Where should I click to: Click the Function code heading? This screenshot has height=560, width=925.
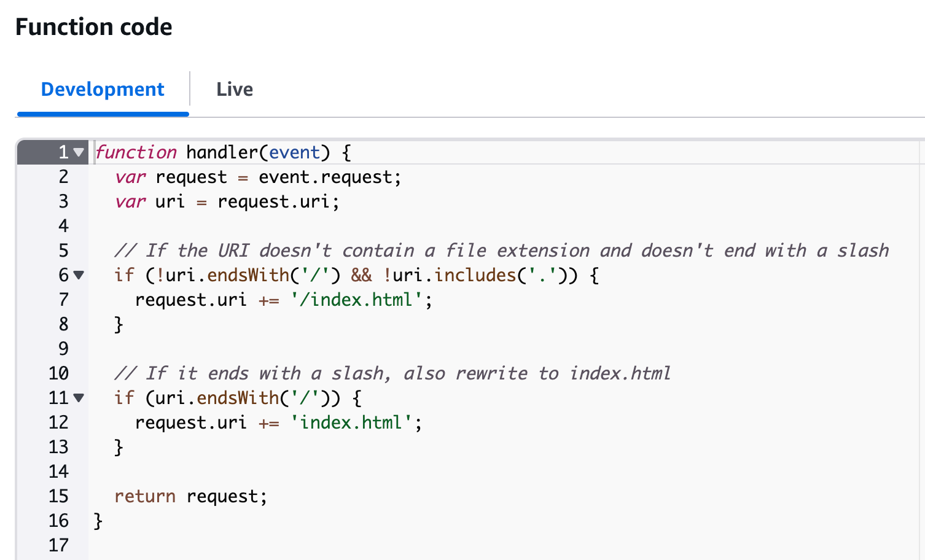93,26
